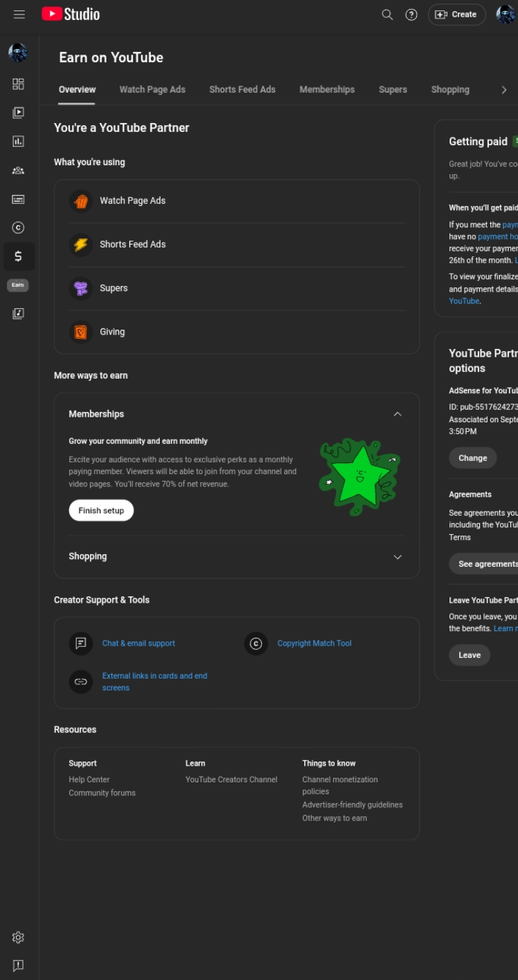Click the Shorts Feed Ads lightning icon
Viewport: 518px width, 980px height.
coord(81,245)
